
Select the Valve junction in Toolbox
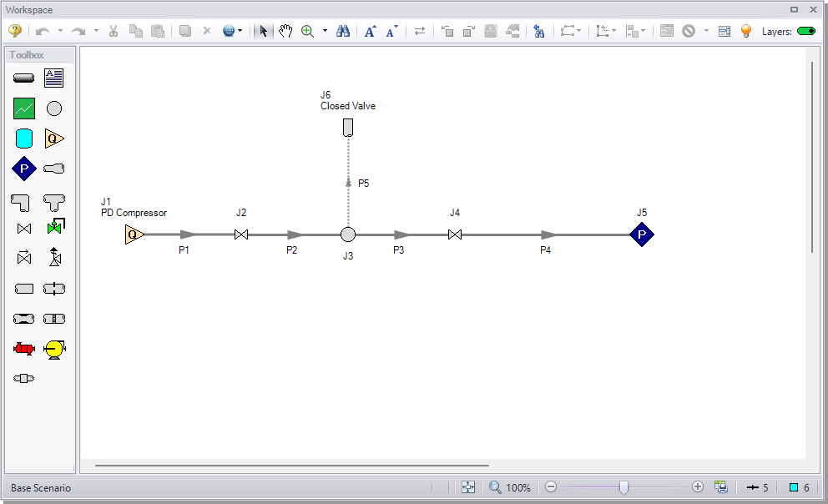coord(23,229)
